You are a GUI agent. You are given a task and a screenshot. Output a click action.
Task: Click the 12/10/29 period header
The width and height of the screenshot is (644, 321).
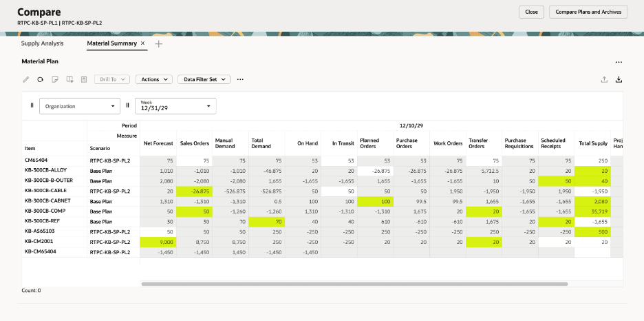coord(411,125)
